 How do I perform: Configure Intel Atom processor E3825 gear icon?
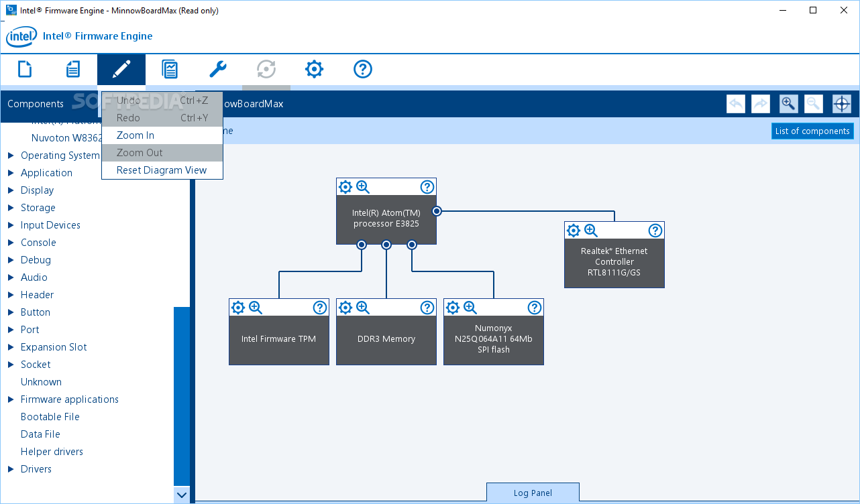[345, 187]
